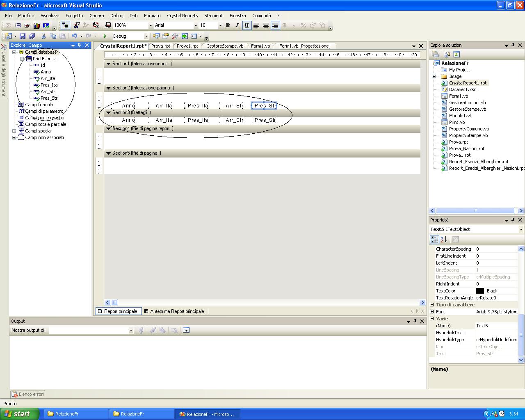The image size is (525, 420).
Task: Click Properties icon in Solution Explorer toolbar
Action: 436,54
